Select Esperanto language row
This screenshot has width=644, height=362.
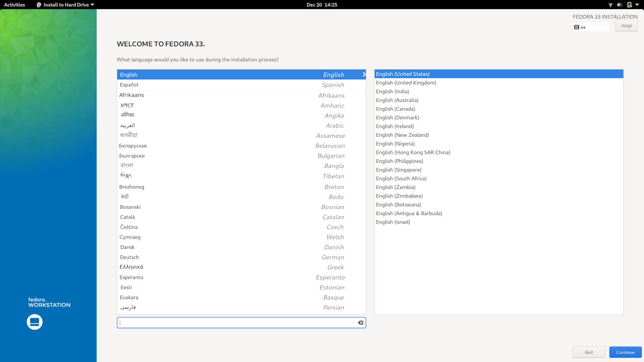tap(242, 277)
